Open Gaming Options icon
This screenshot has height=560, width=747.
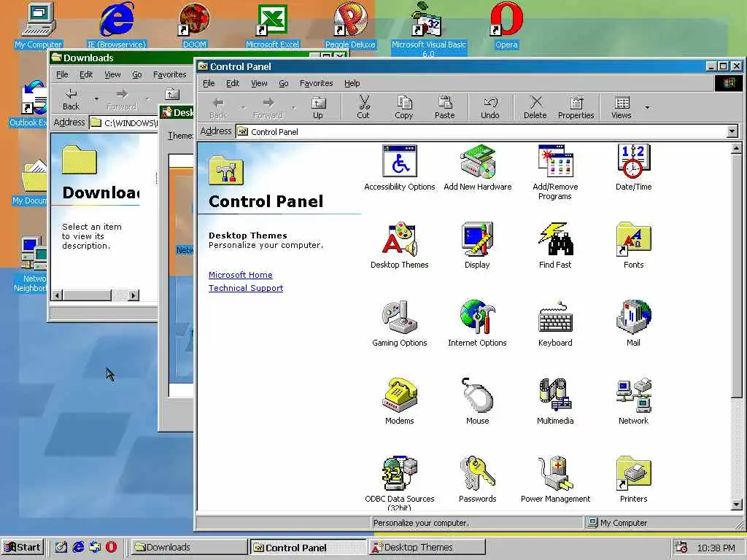(x=399, y=324)
